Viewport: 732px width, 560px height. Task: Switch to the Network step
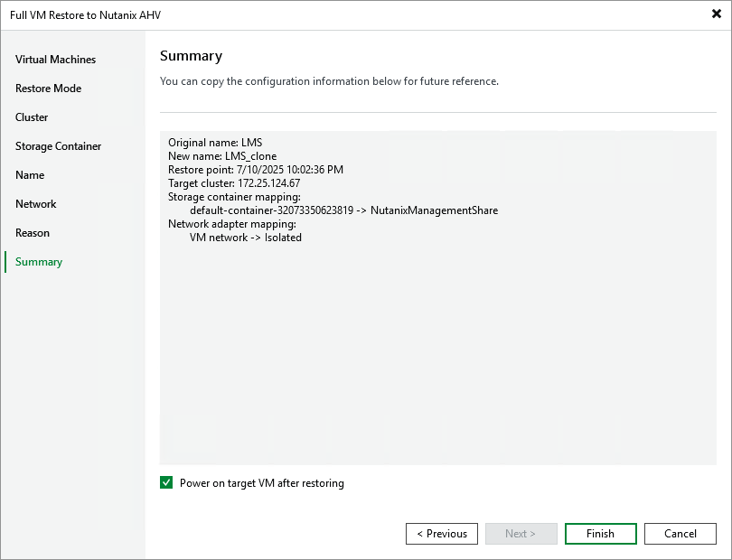click(x=35, y=203)
